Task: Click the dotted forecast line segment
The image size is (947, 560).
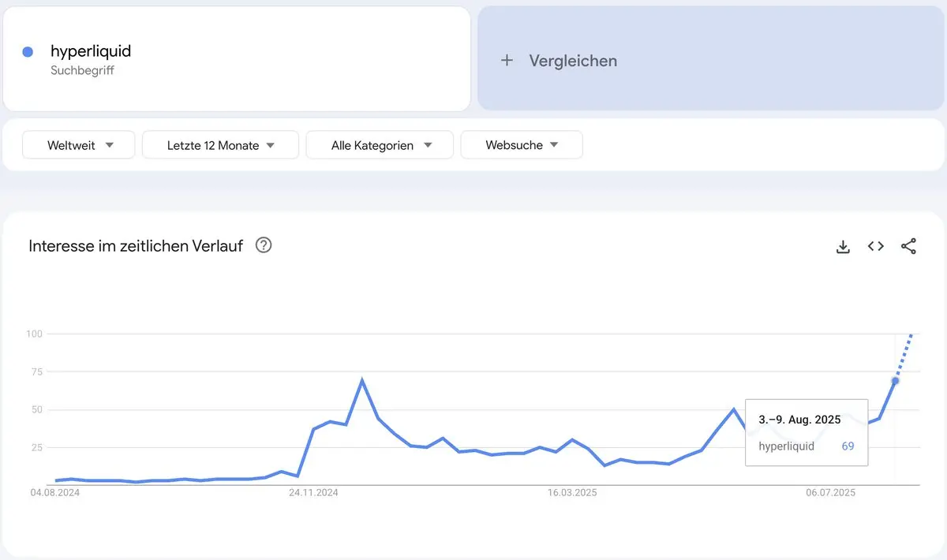Action: [904, 357]
